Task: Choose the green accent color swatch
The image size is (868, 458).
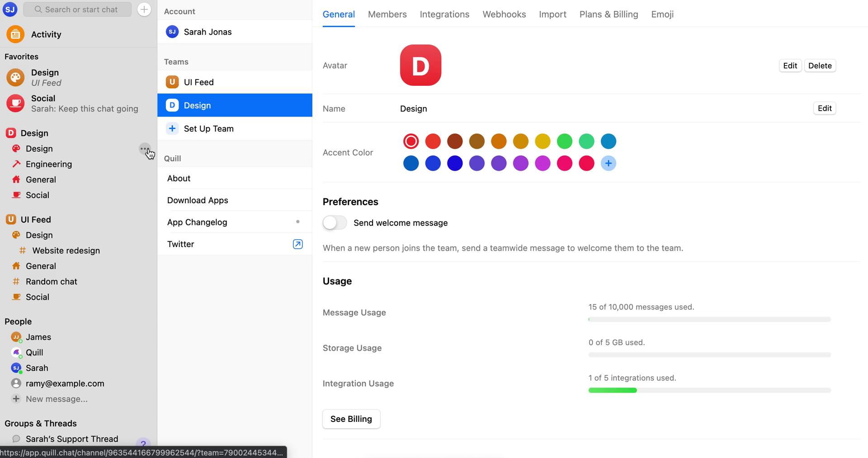Action: (565, 141)
